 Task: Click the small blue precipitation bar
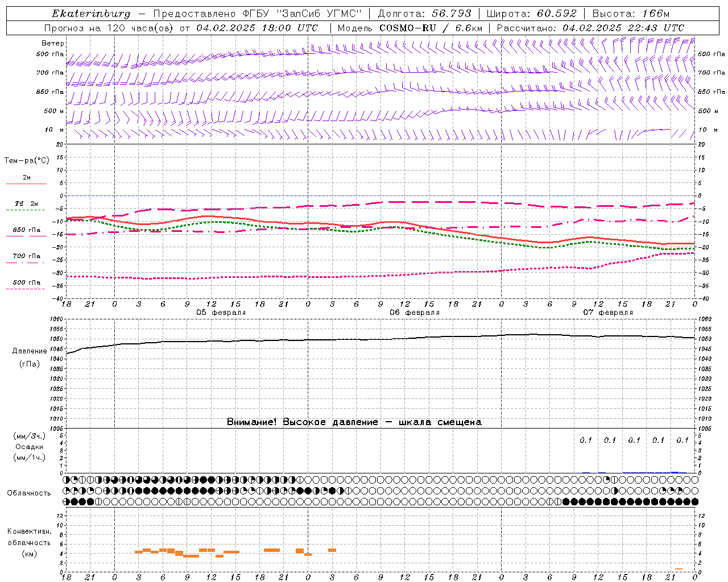[x=675, y=472]
